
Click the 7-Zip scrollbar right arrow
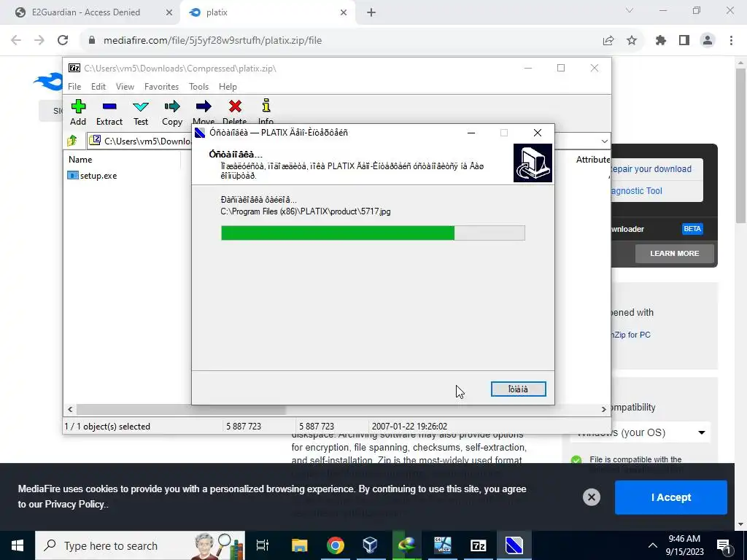tap(604, 409)
